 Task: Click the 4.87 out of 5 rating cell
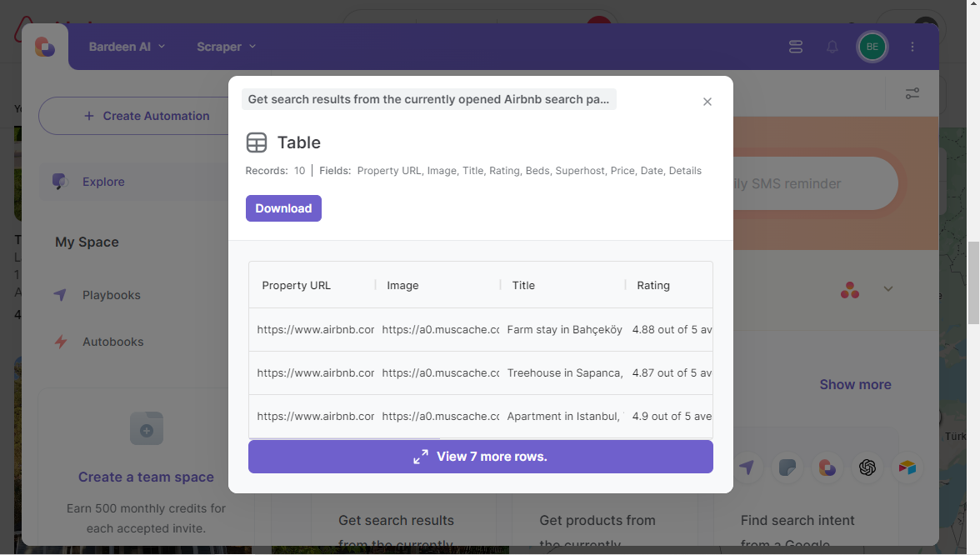(x=672, y=373)
